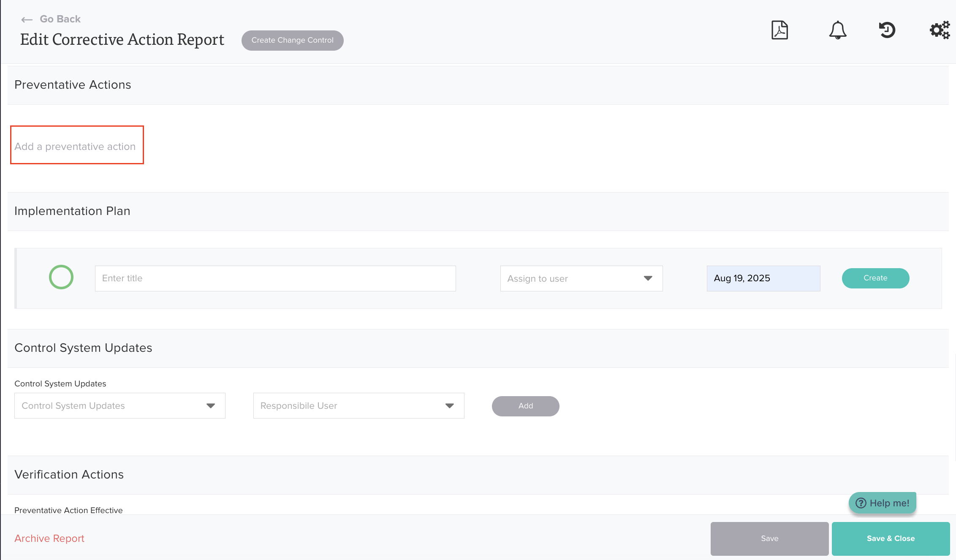The height and width of the screenshot is (560, 956).
Task: Open notifications bell icon
Action: (837, 30)
